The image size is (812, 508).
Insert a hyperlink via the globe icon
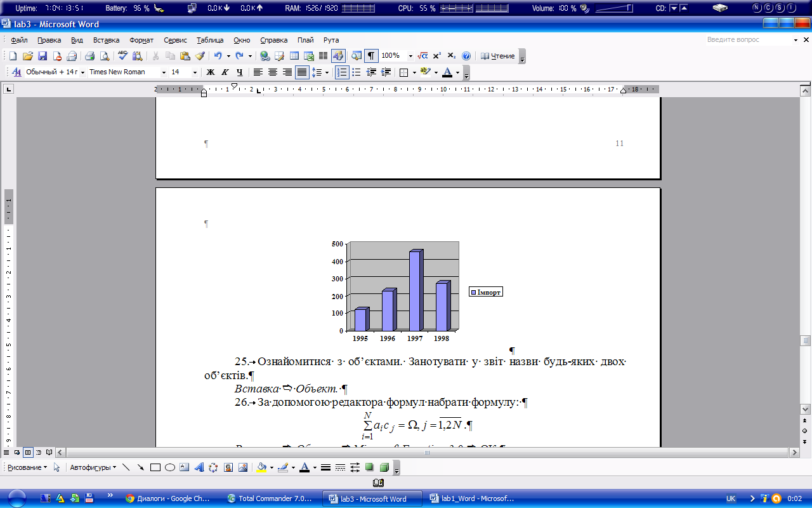[x=265, y=56]
